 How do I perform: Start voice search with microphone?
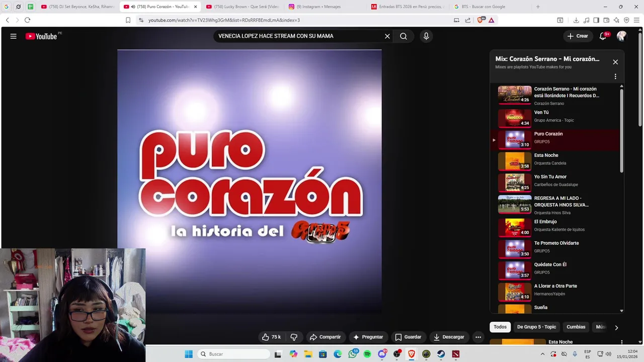(426, 36)
